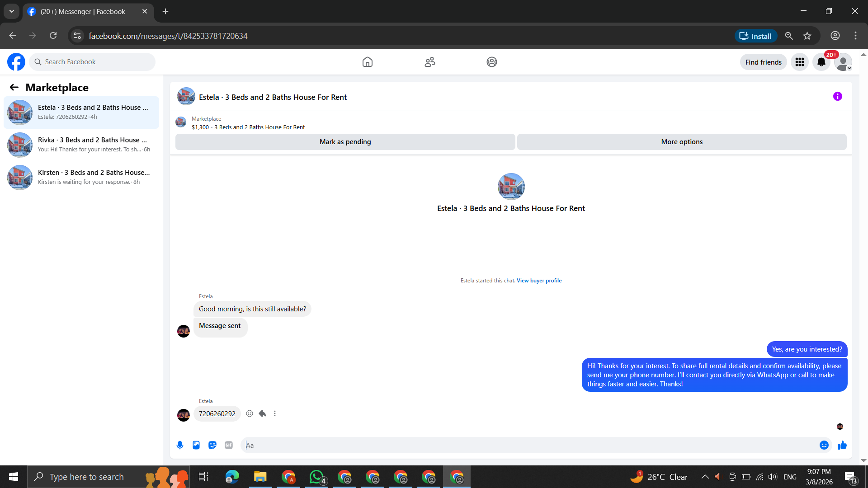Click the voice clip microphone icon
Image resolution: width=868 pixels, height=488 pixels.
180,445
